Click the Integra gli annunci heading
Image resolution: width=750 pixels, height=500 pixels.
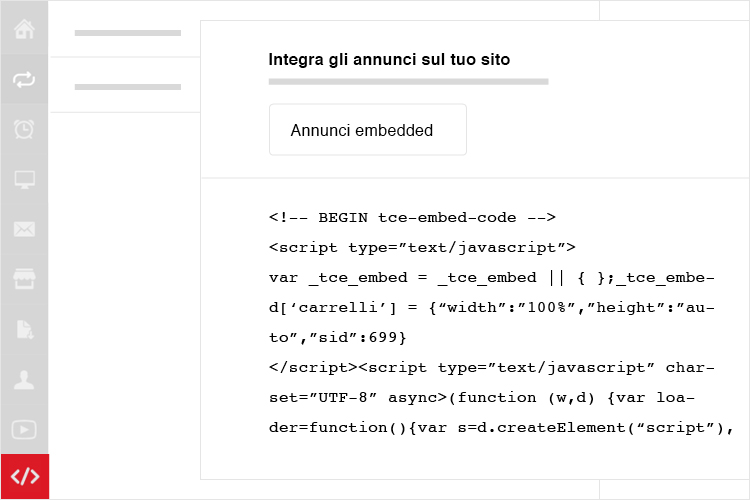(389, 60)
